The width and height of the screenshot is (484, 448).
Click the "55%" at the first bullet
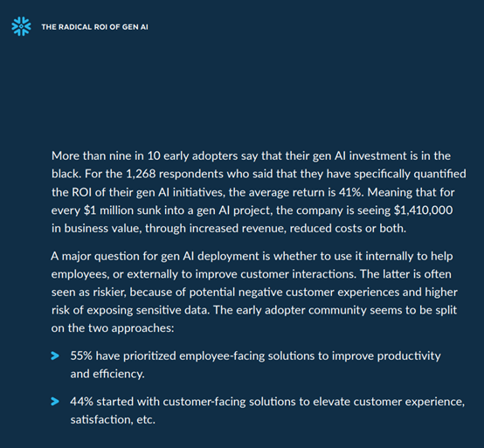tap(81, 355)
